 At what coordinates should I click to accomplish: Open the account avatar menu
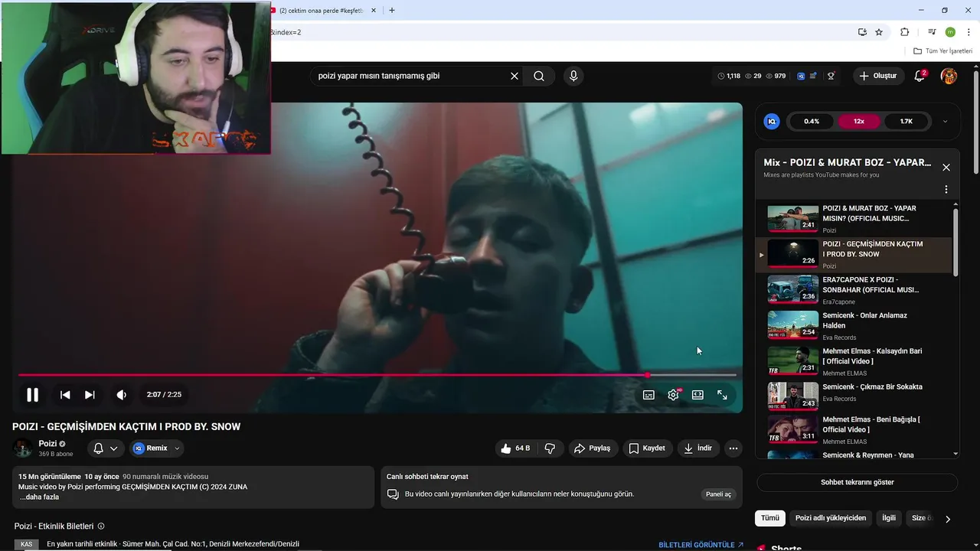point(949,76)
